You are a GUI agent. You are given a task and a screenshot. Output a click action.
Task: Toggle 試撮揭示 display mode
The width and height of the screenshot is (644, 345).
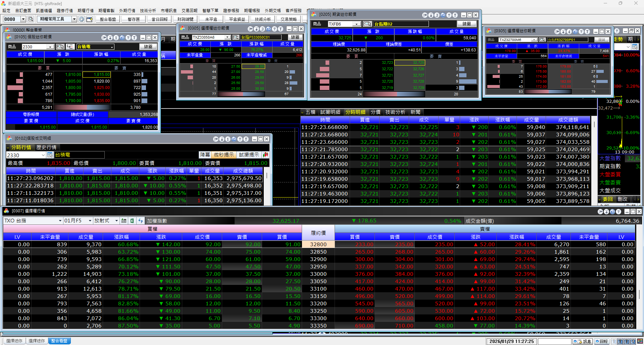(x=249, y=155)
